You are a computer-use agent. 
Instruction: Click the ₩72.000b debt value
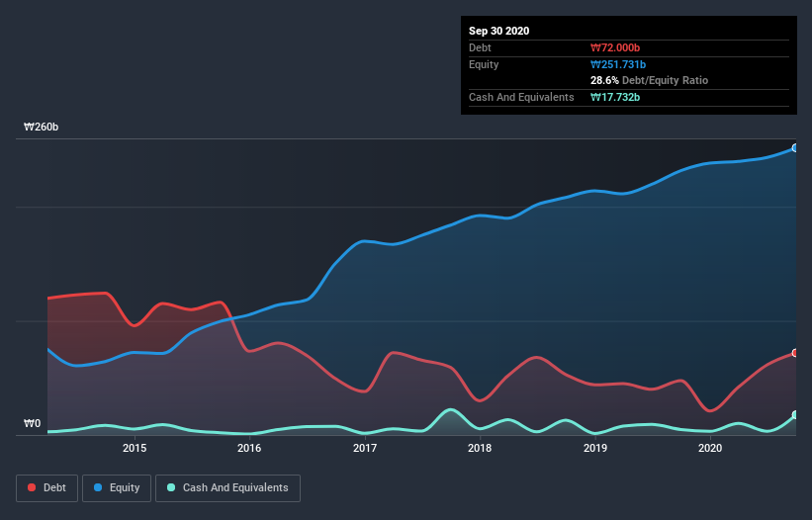(615, 47)
